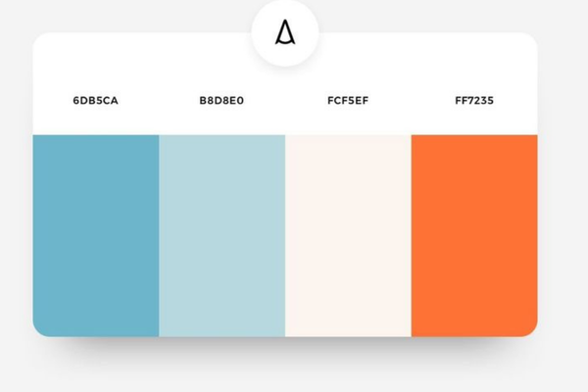Click the boundary between pale blue and cream swatches

click(285, 235)
